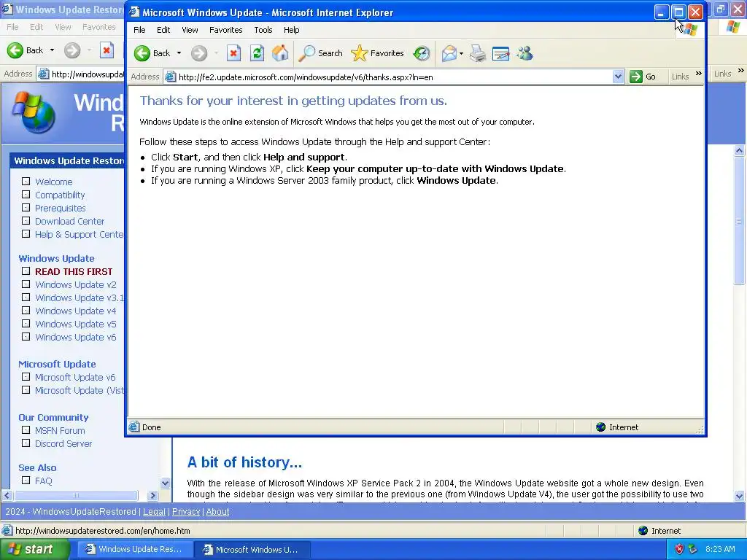Open Back history dropdown in background window
The height and width of the screenshot is (560, 747).
point(52,50)
